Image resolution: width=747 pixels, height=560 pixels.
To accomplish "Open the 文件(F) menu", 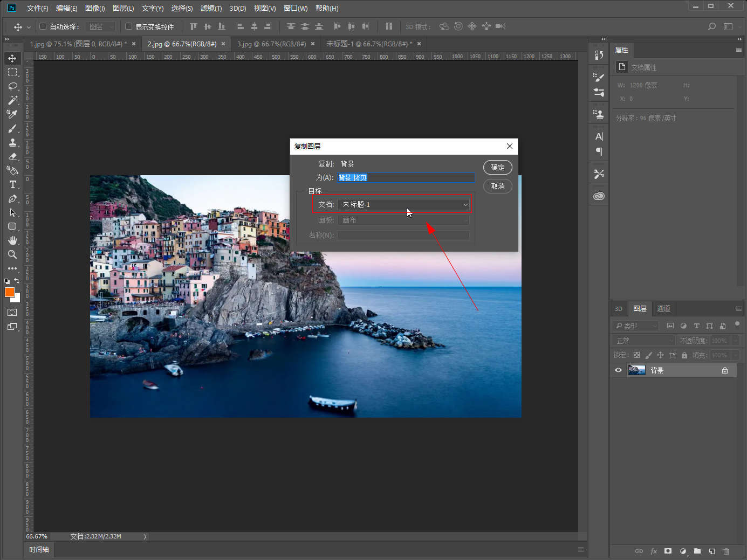I will coord(37,8).
